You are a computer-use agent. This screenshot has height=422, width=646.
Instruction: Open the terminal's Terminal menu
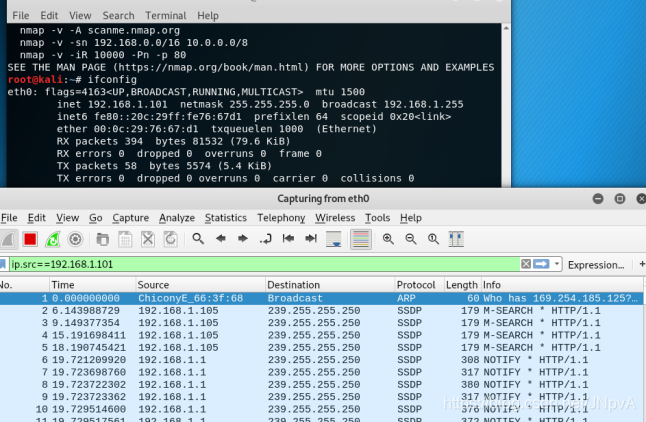(166, 16)
